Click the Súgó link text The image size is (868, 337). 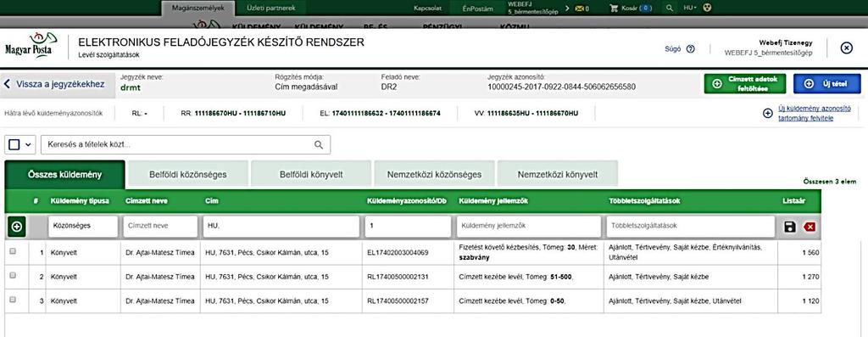pyautogui.click(x=672, y=48)
